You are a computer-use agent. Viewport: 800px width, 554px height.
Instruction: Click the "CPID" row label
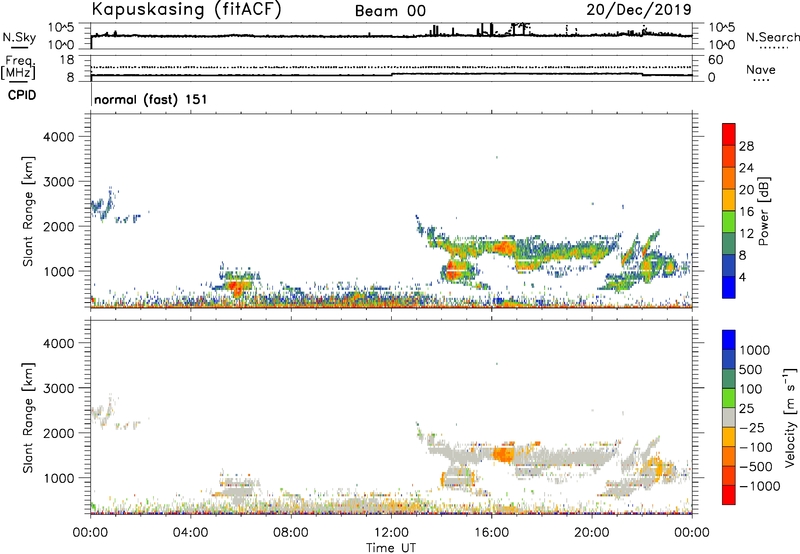(22, 95)
